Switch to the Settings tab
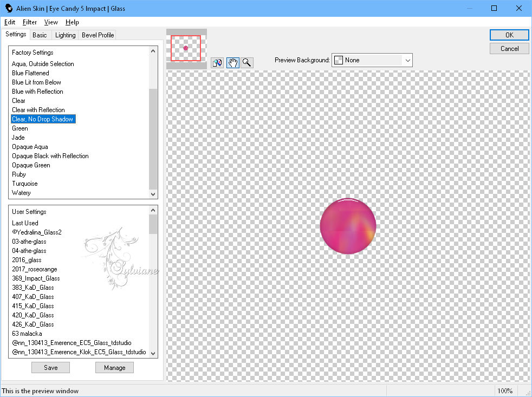This screenshot has width=532, height=397. (16, 34)
